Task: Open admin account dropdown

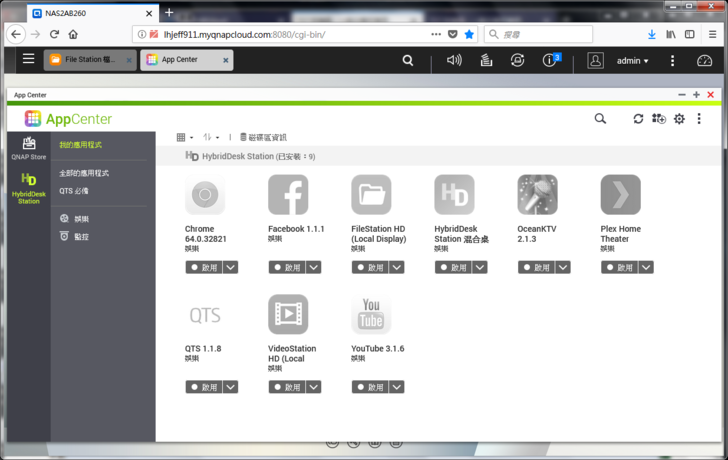Action: click(632, 61)
